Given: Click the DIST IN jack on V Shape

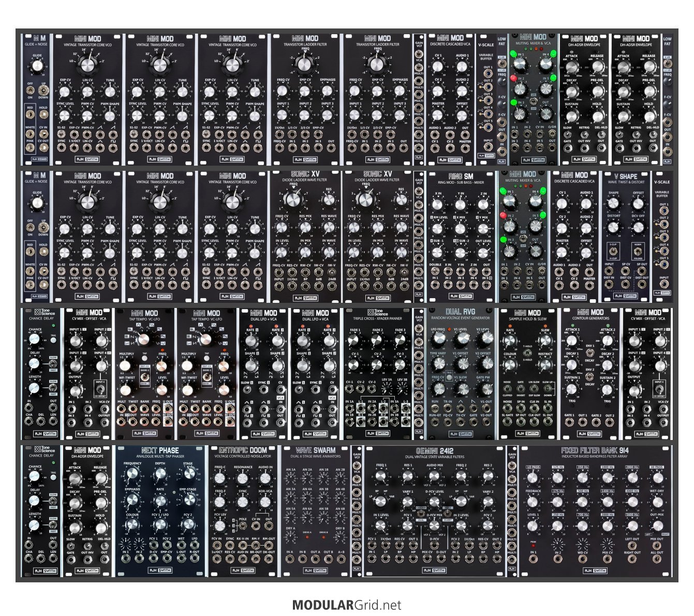Looking at the screenshot, I should (610, 284).
